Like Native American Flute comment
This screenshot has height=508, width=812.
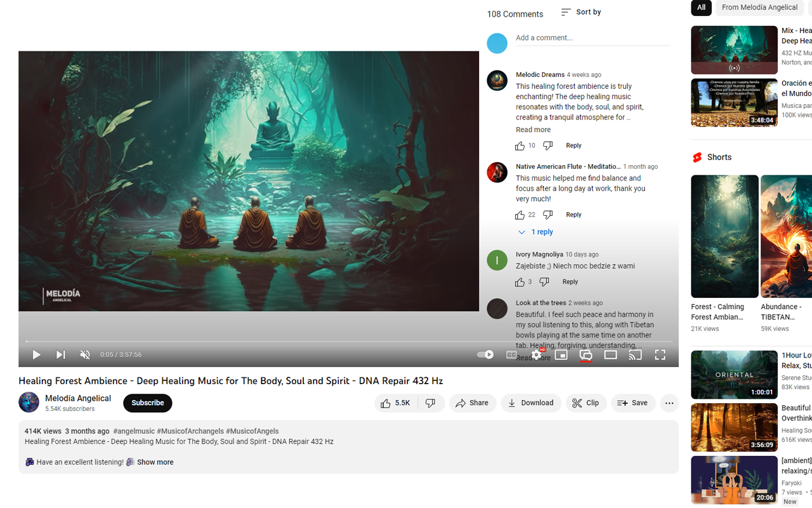(x=520, y=215)
